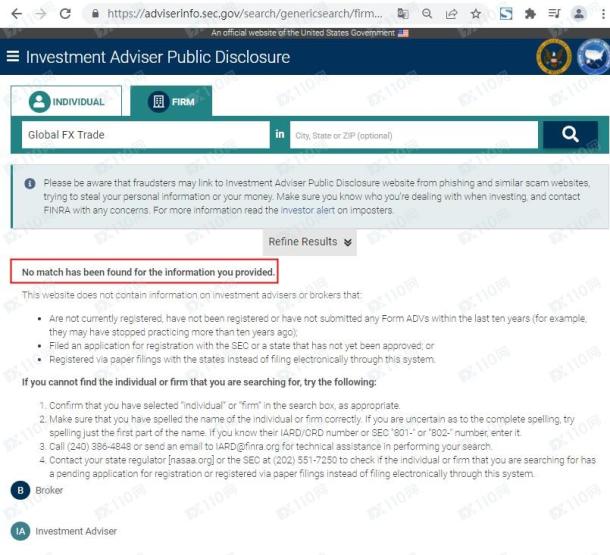Click the City, State or ZIP field
This screenshot has height=555, width=610.
pos(414,135)
